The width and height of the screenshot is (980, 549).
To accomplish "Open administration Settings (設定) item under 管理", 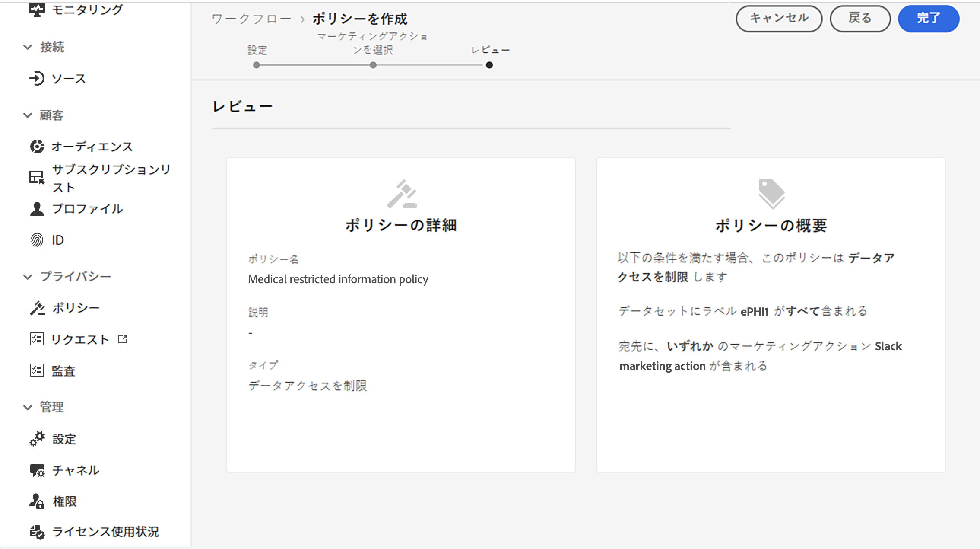I will pos(64,439).
